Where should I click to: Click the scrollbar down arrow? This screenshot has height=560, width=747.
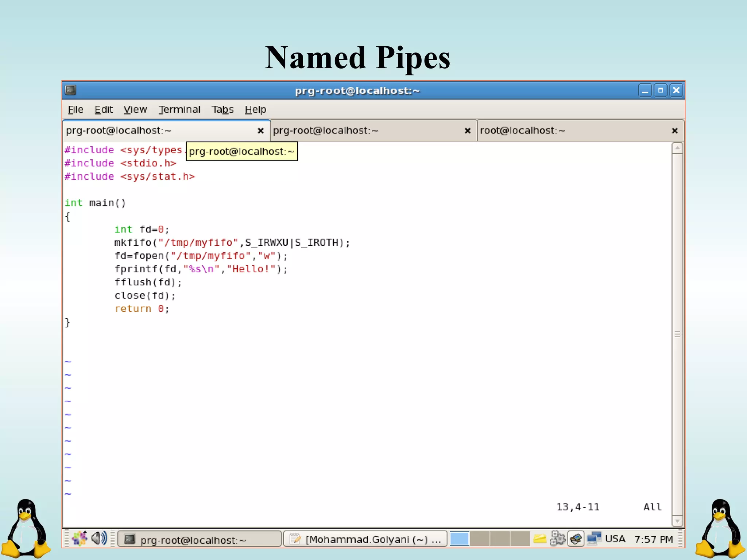[677, 521]
